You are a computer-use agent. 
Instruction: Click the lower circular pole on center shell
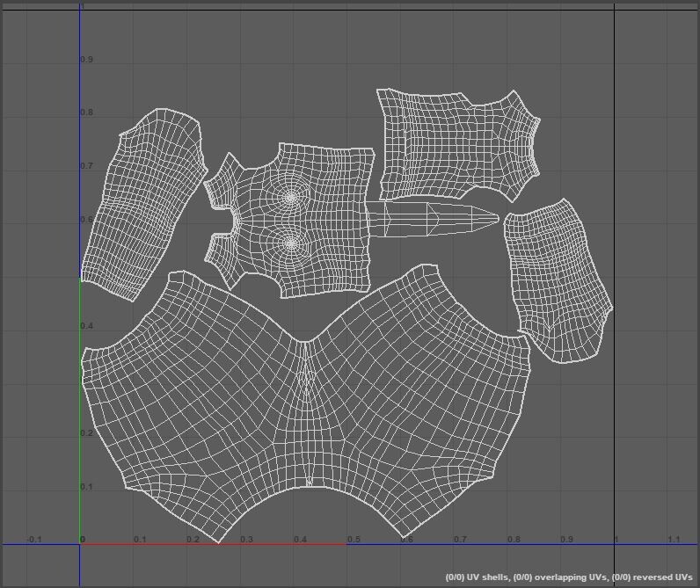(x=291, y=243)
